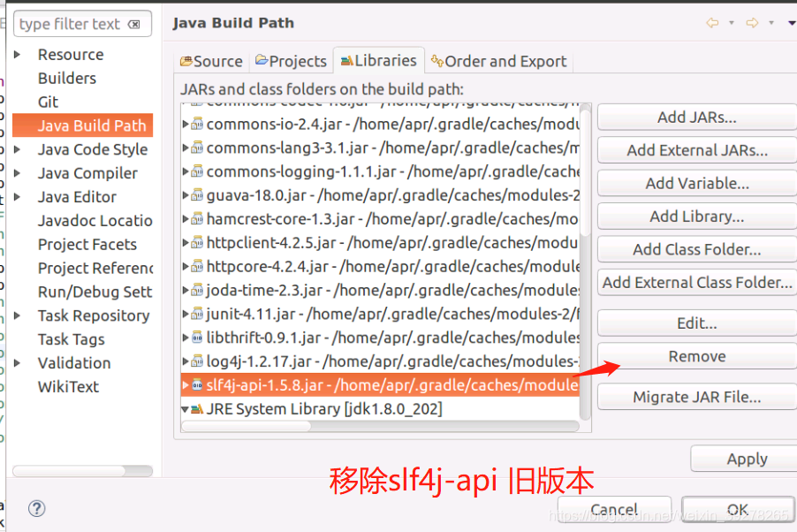Screen dimensions: 797x532
Task: Click the forward navigation arrow top right
Action: coord(753,23)
